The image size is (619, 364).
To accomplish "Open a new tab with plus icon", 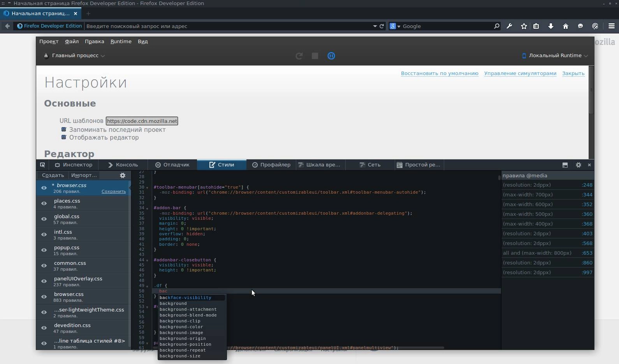I will coord(88,13).
